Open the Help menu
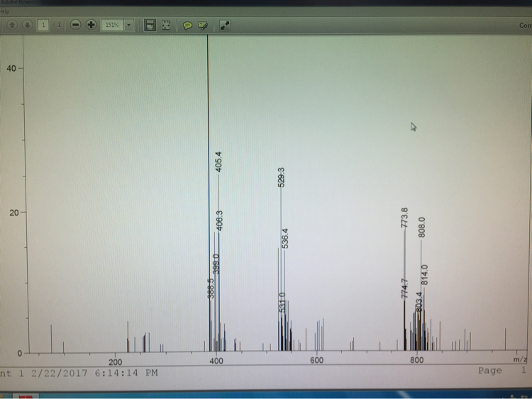This screenshot has width=532, height=399. click(5, 11)
